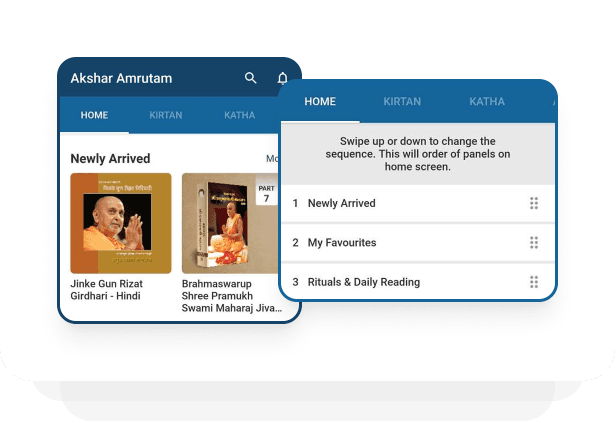This screenshot has height=421, width=615.
Task: Click the 'Akshar Amrutam' app title
Action: tap(121, 78)
